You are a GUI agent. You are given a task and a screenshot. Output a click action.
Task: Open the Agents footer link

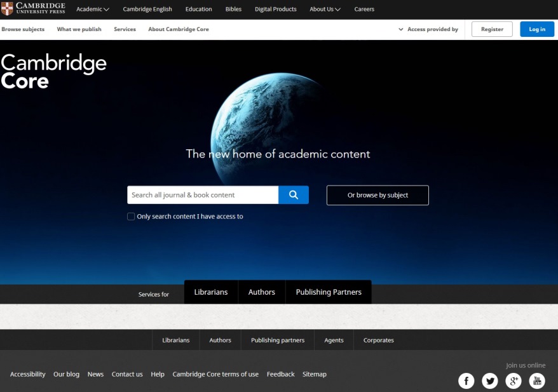point(334,340)
